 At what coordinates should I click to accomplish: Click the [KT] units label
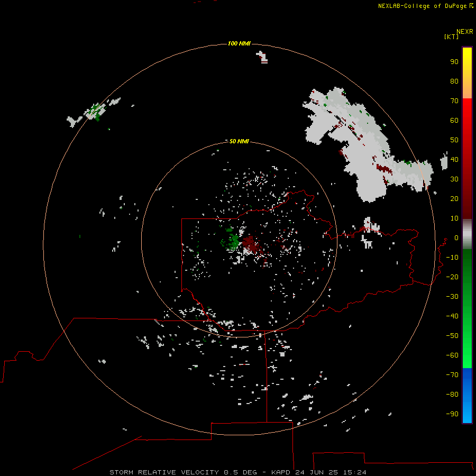click(x=451, y=36)
